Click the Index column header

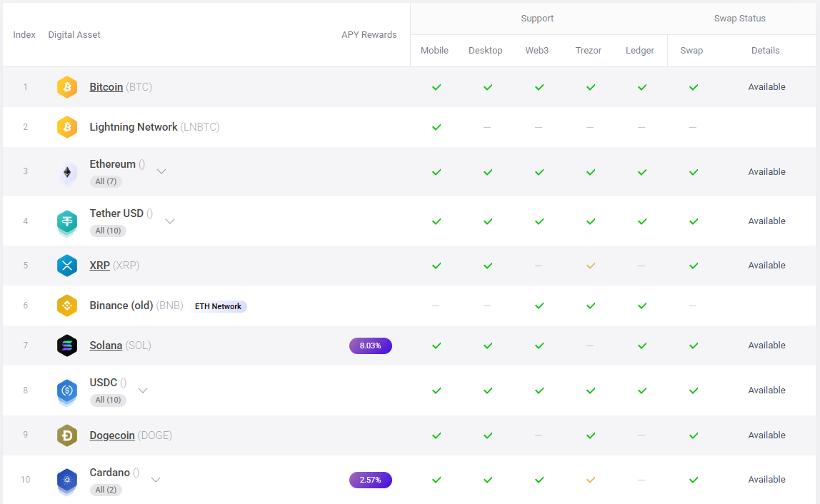click(x=24, y=34)
